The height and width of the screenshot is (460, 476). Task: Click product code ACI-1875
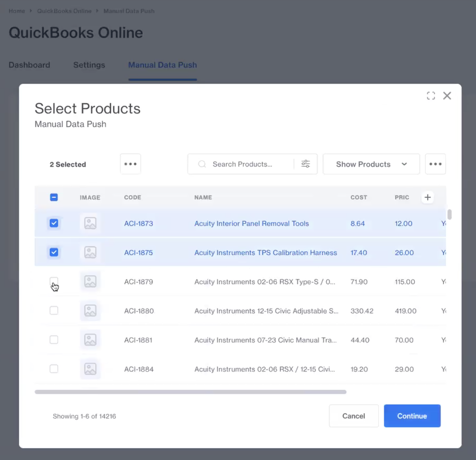(138, 252)
